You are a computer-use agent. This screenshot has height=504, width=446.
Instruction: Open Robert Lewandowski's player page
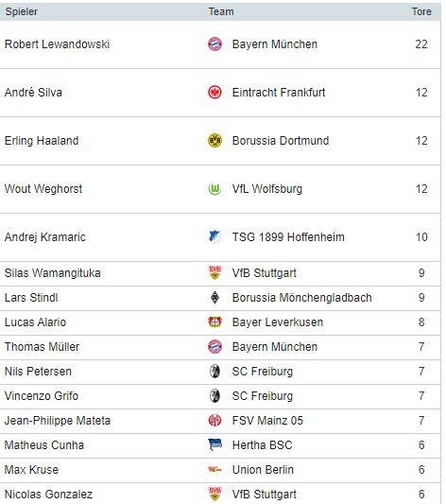[57, 44]
